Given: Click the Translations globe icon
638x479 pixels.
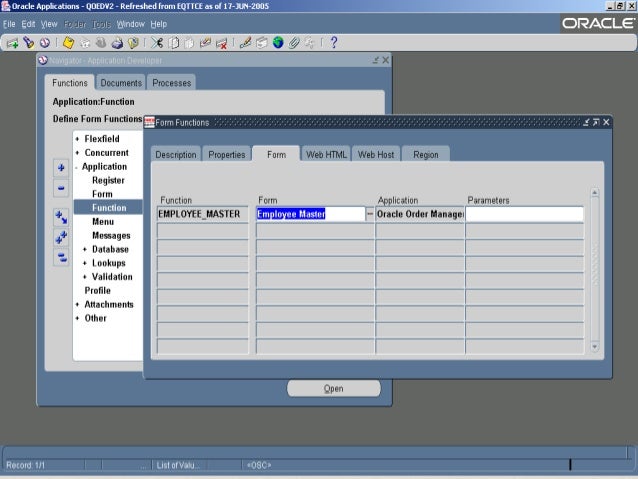Looking at the screenshot, I should (277, 42).
